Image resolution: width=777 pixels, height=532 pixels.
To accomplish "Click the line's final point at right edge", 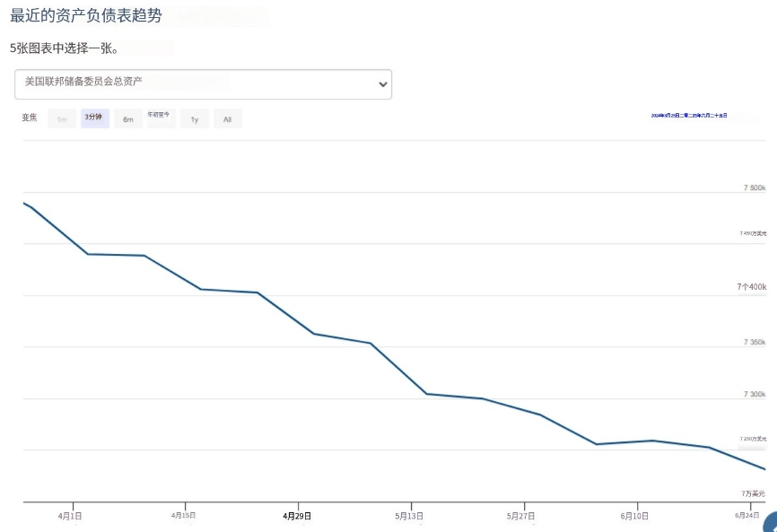I will point(764,469).
